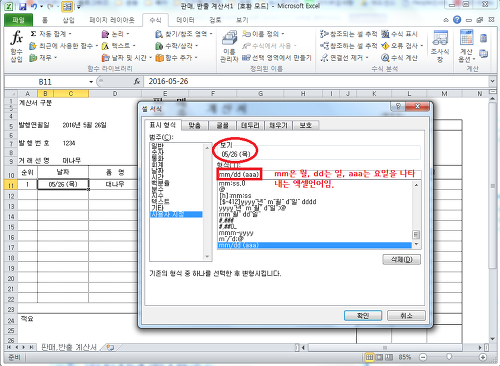Switch to the Page Layout (페이지 레이아웃) ribbon tab
This screenshot has height=366, width=500.
coord(112,20)
